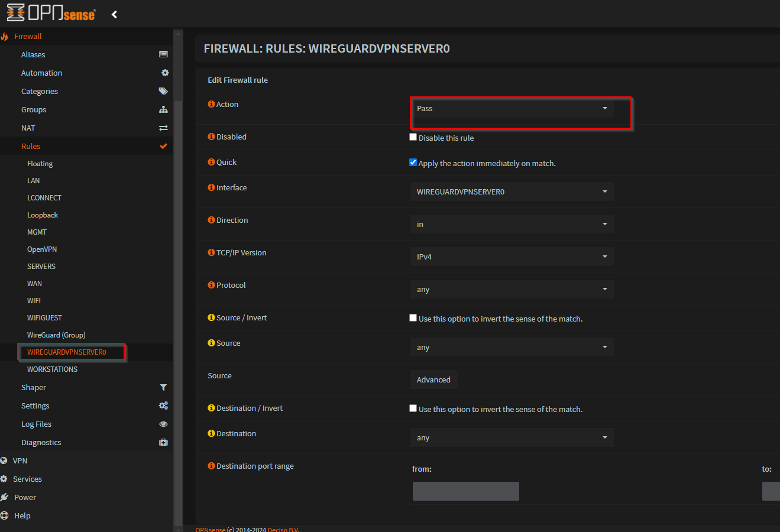Screen dimensions: 780x532
Task: Open the Action dropdown showing Pass
Action: point(512,109)
